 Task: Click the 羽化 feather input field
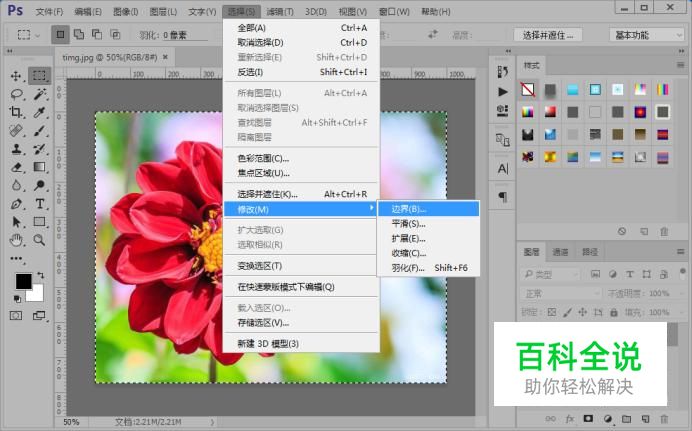[x=185, y=35]
